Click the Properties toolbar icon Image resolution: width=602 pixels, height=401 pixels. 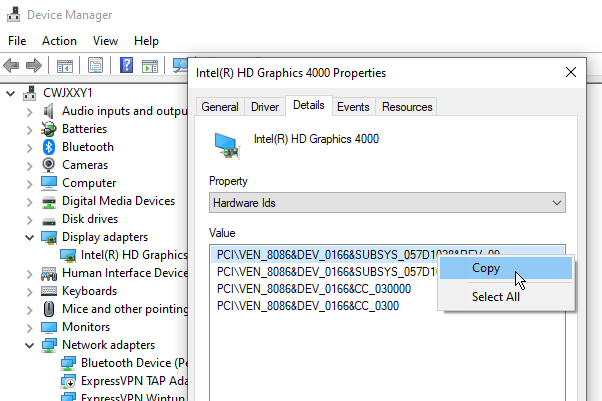[96, 66]
